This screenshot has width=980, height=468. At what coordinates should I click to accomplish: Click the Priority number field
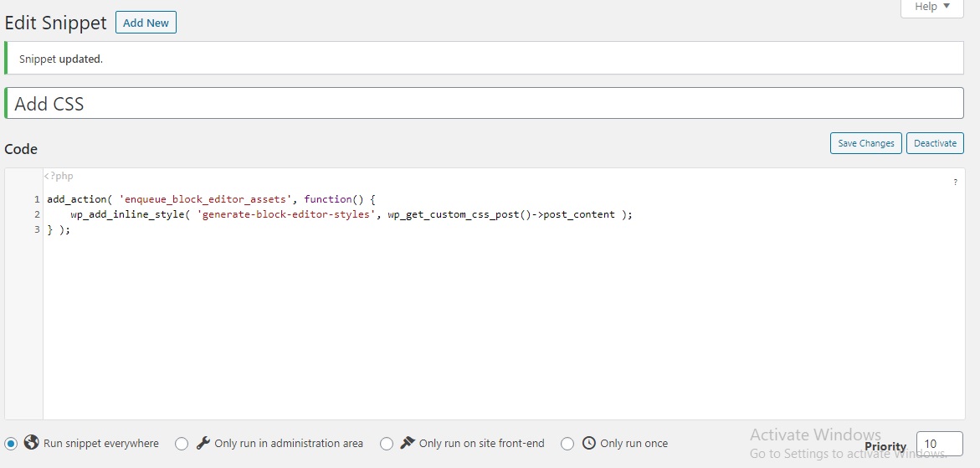point(939,444)
